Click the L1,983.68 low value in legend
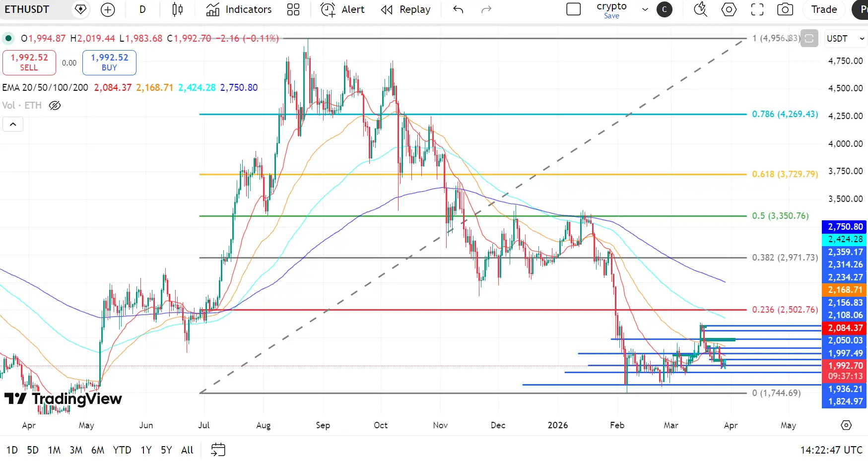Image resolution: width=868 pixels, height=463 pixels. (x=141, y=38)
